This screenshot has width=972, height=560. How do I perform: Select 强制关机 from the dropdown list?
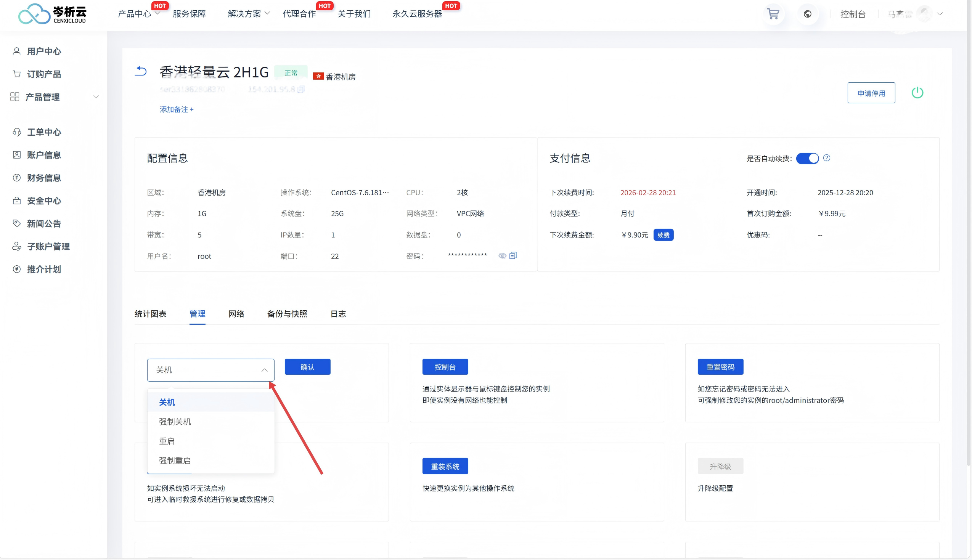pyautogui.click(x=175, y=422)
